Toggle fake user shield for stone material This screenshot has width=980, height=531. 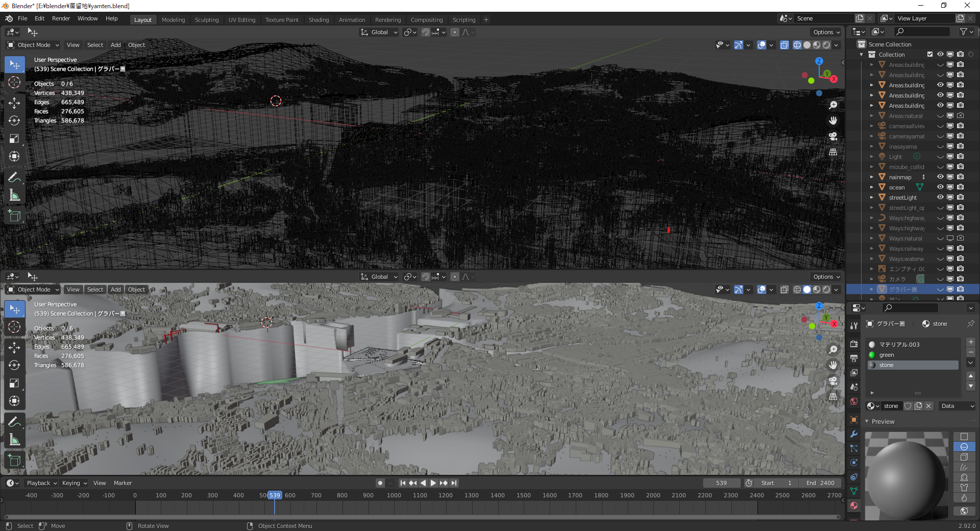[x=908, y=406]
